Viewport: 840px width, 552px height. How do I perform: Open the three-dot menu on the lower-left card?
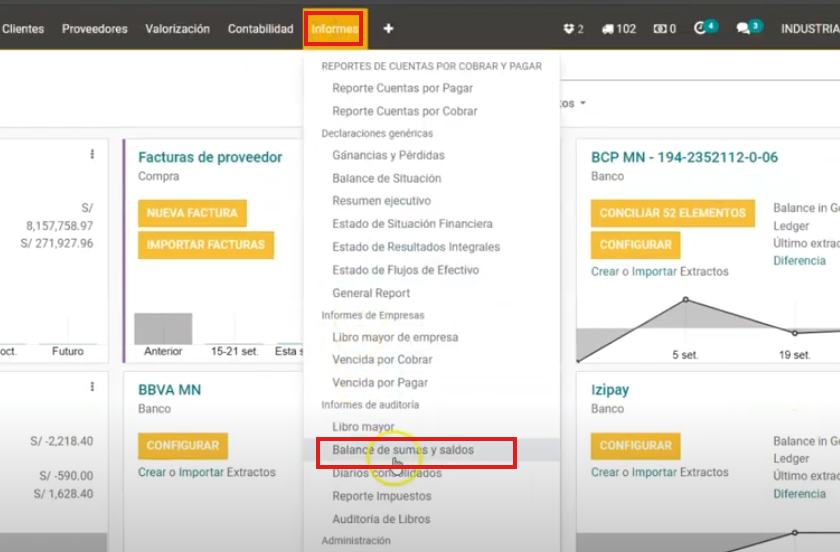pos(92,386)
